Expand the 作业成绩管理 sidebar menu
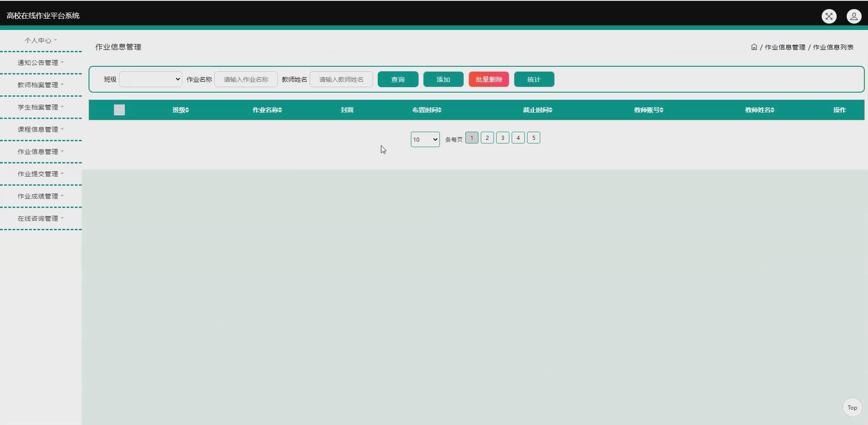Viewport: 868px width, 425px height. 41,196
